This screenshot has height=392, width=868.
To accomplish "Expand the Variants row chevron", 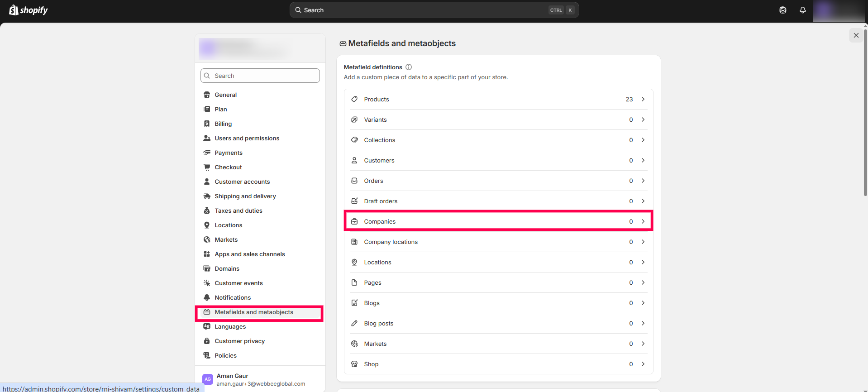I will tap(643, 120).
